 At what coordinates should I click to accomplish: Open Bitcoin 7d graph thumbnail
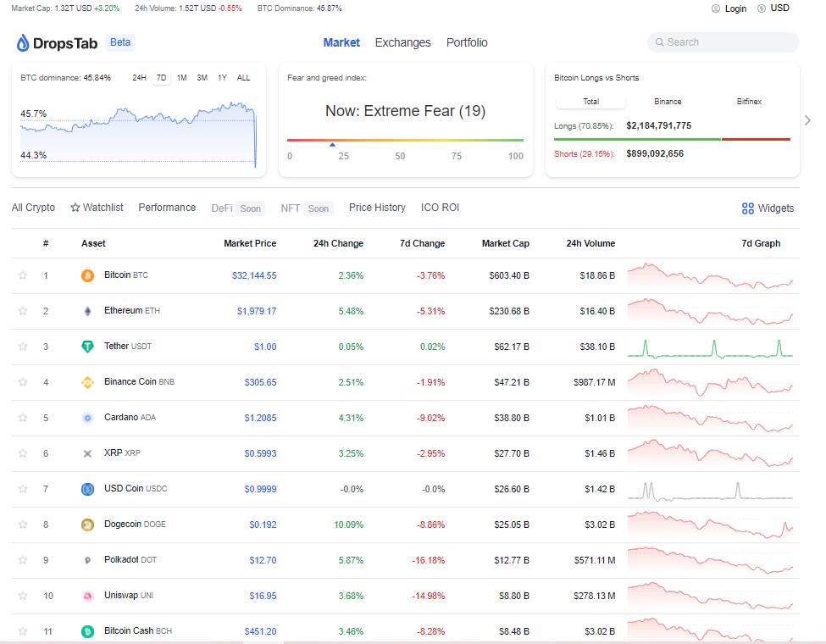(x=710, y=275)
